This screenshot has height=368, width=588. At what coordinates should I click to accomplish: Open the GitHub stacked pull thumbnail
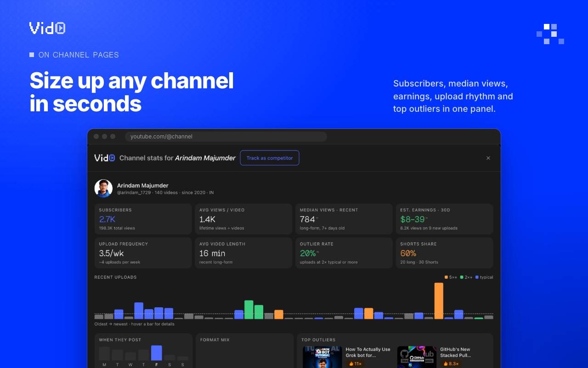pos(417,357)
